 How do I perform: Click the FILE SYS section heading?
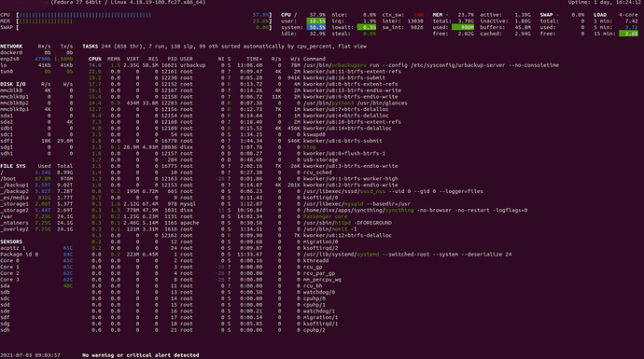[13, 166]
